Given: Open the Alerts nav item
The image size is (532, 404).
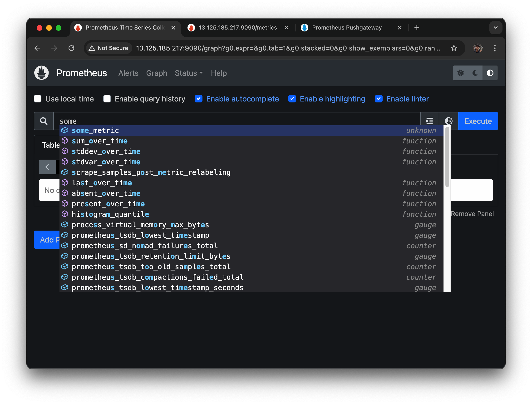Looking at the screenshot, I should 128,73.
